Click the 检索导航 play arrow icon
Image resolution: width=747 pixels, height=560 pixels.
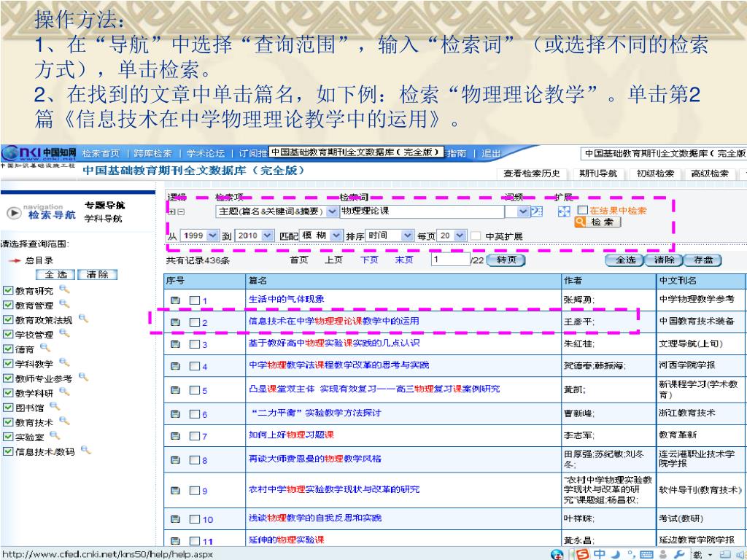[15, 213]
